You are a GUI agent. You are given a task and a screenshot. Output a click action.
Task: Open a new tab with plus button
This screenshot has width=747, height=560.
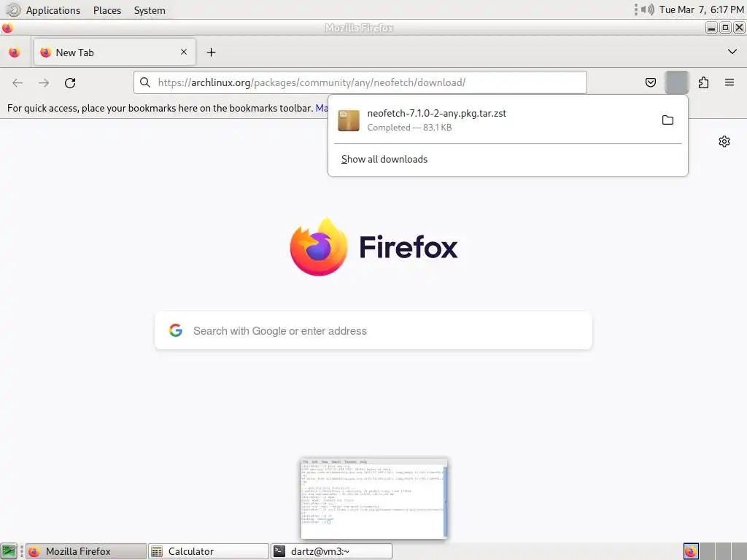coord(211,52)
